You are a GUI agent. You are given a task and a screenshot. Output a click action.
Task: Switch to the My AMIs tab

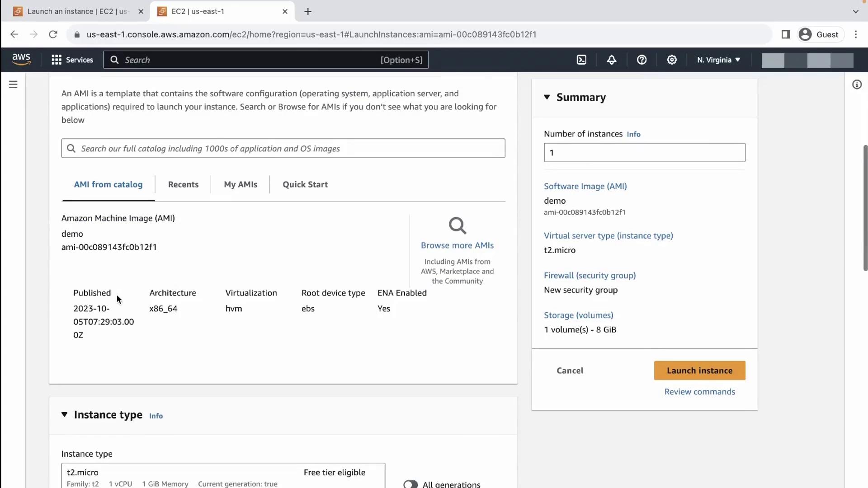click(x=240, y=184)
